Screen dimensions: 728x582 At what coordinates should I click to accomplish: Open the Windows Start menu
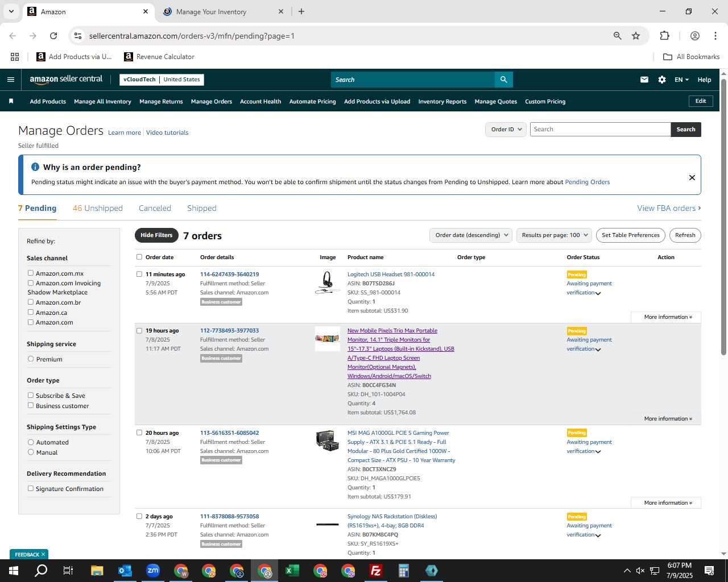[x=14, y=571]
